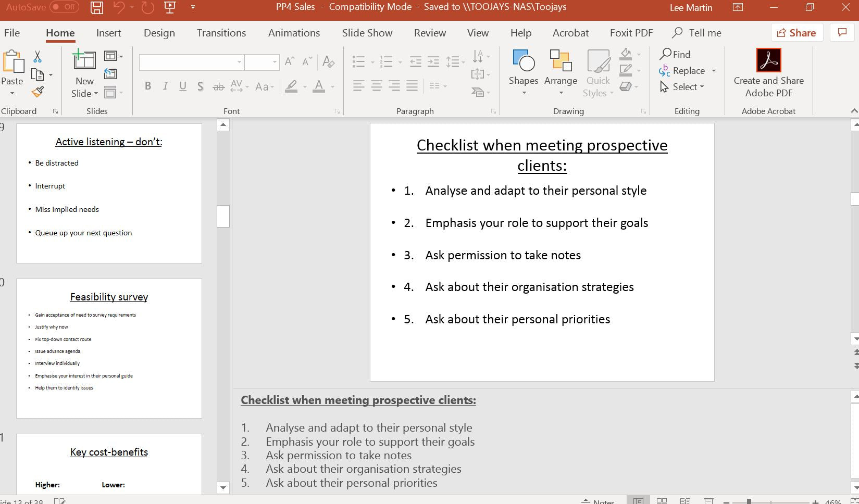The width and height of the screenshot is (859, 504).
Task: Decrease font size with small A icon
Action: point(307,62)
